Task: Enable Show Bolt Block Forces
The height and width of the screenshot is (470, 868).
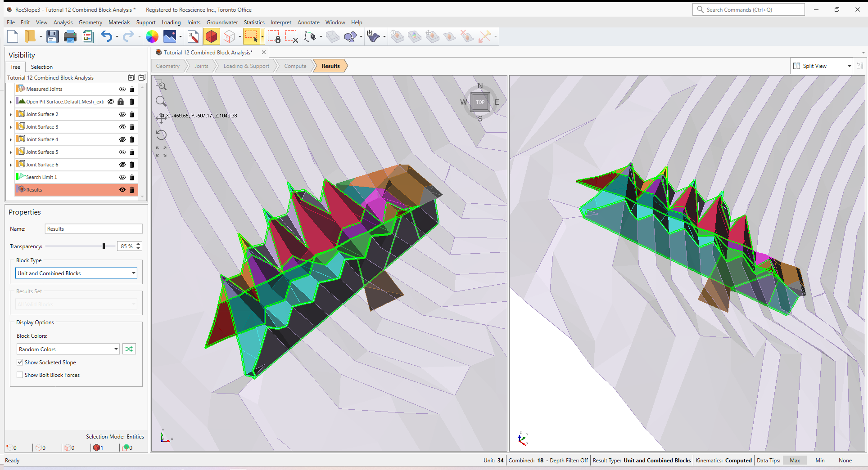Action: pos(20,375)
